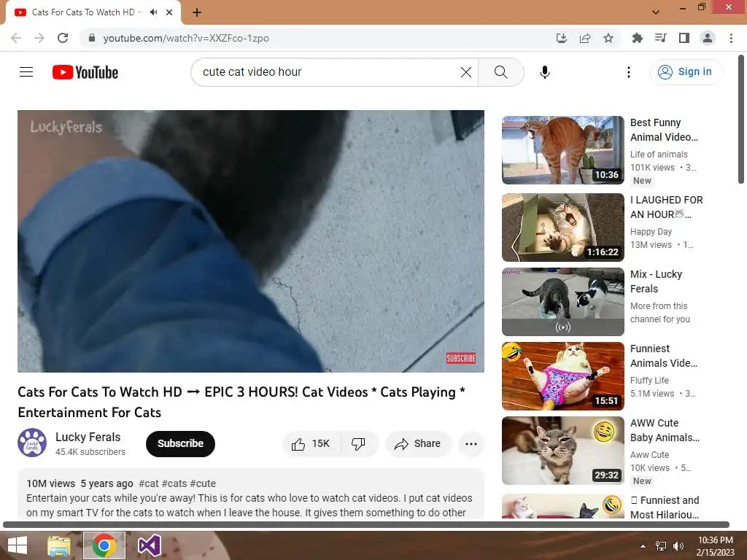This screenshot has width=747, height=560.
Task: Click the vertical page scrollbar
Action: pos(741,119)
